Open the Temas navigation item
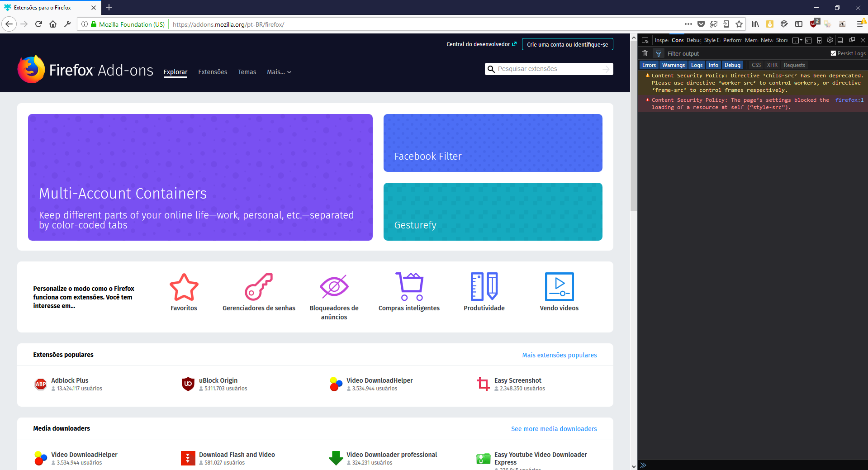Image resolution: width=868 pixels, height=470 pixels. [247, 72]
